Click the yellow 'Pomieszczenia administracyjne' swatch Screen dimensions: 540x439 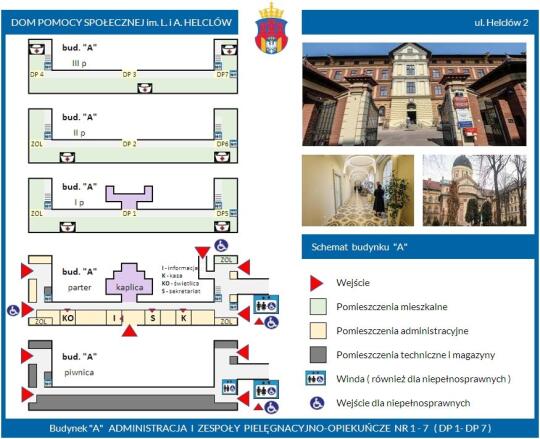[318, 331]
